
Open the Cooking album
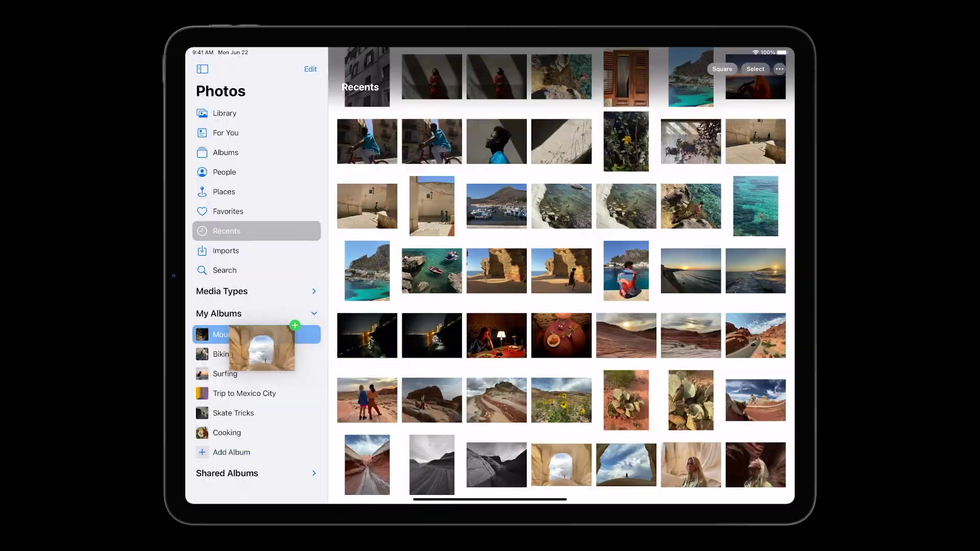click(226, 432)
